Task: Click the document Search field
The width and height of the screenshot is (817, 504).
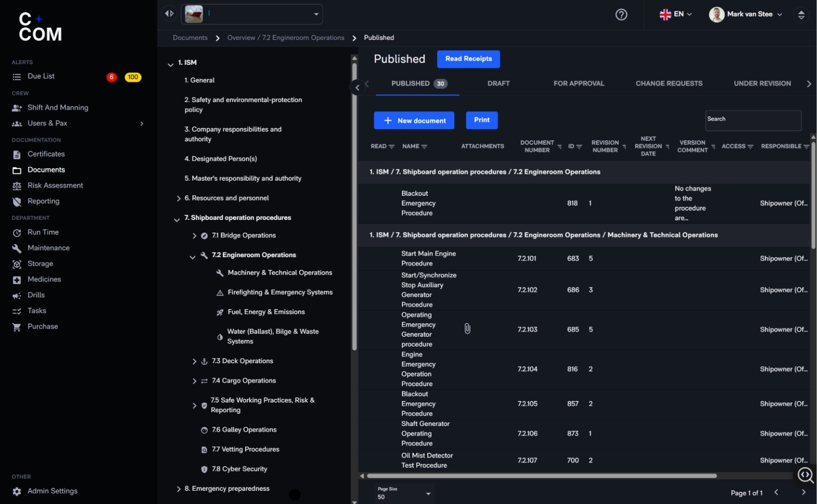Action: coord(753,120)
